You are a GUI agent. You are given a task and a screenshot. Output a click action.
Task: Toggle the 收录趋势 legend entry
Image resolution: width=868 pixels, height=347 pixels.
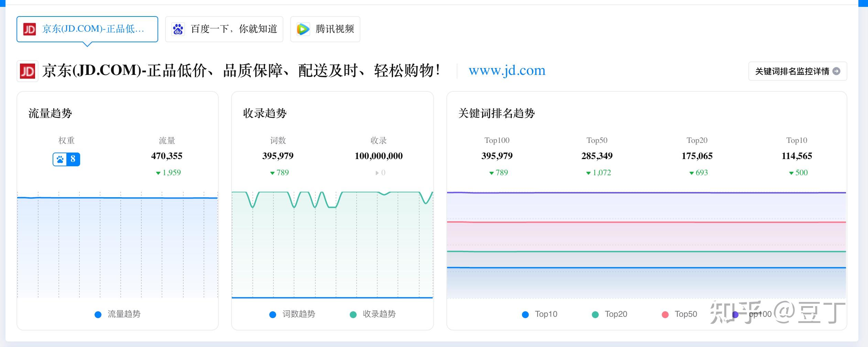(x=373, y=314)
